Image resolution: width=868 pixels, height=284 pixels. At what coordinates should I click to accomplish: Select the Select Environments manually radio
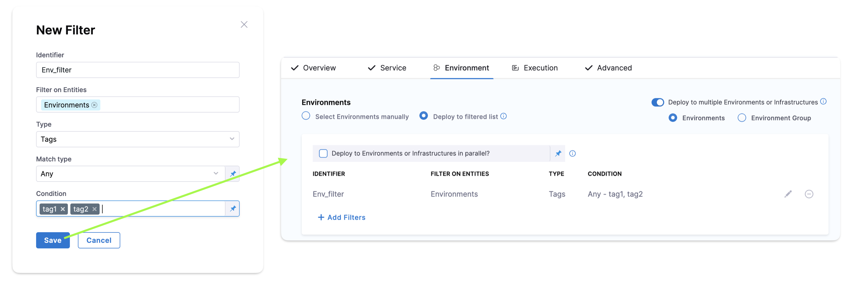point(306,116)
